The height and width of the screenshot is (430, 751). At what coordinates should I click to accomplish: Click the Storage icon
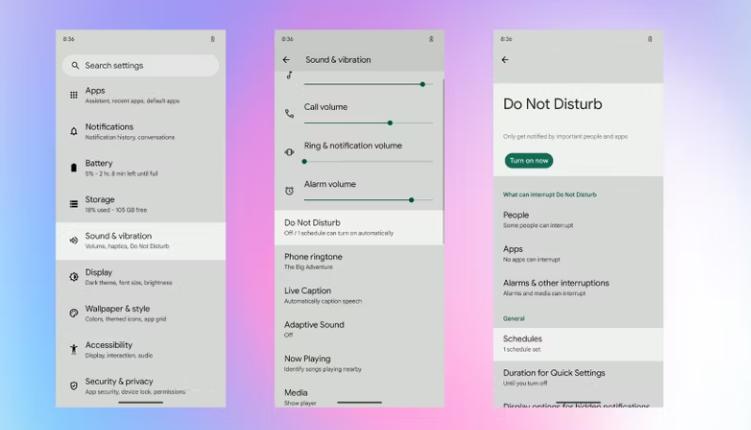[x=74, y=204]
